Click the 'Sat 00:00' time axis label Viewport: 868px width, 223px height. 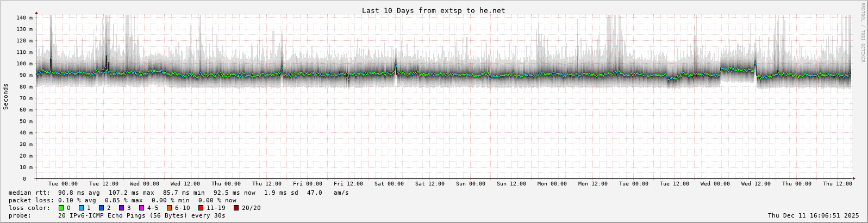pyautogui.click(x=389, y=184)
